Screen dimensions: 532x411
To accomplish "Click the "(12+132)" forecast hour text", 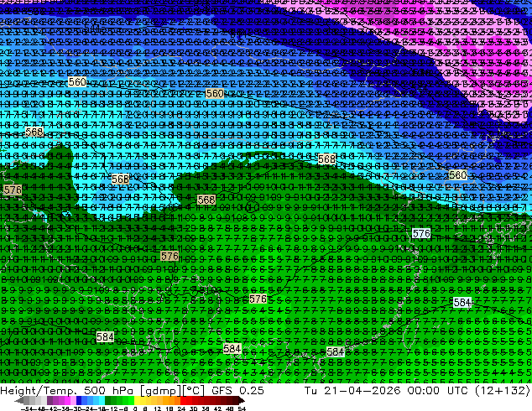I will (503, 390).
